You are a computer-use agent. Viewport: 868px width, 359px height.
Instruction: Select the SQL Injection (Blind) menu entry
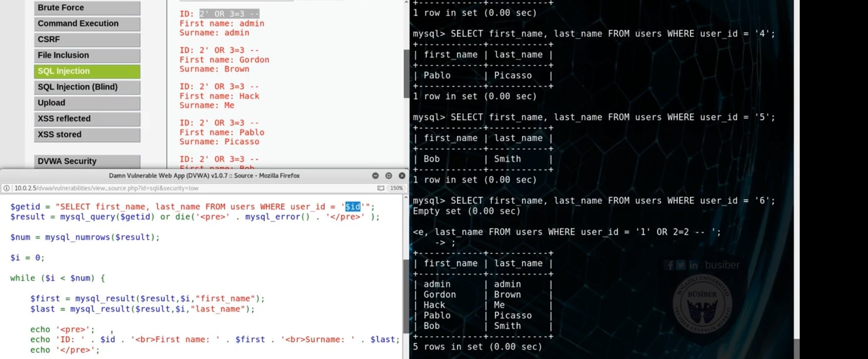point(87,87)
